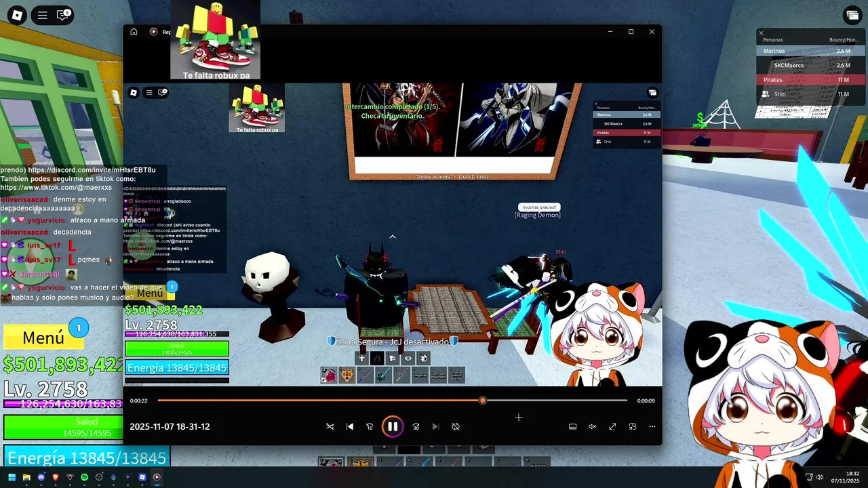Open Discord from the taskbar
The height and width of the screenshot is (488, 868).
coord(41,477)
